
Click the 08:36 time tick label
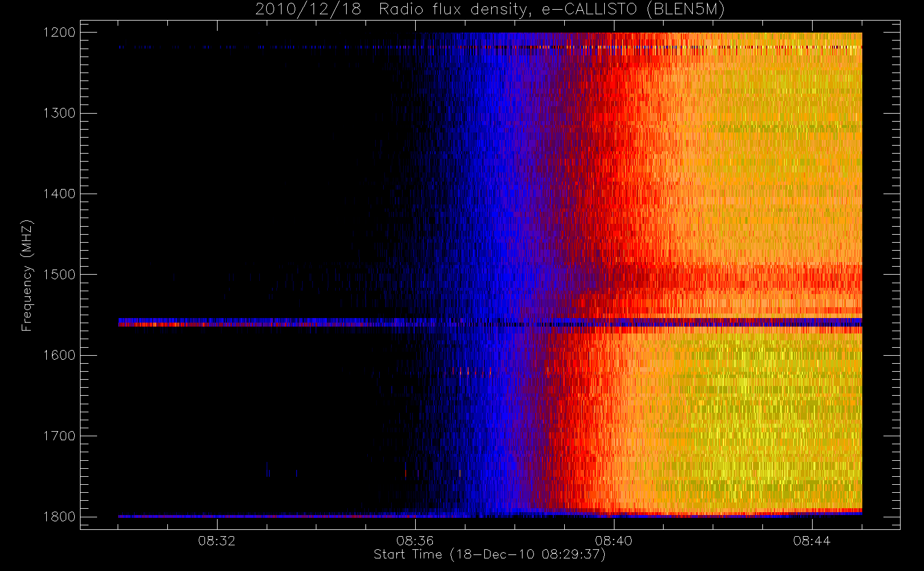[x=415, y=541]
